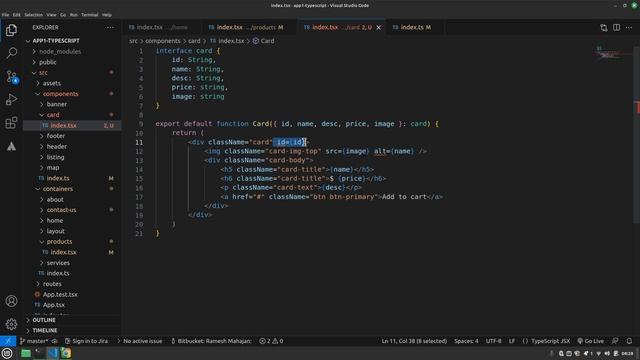The height and width of the screenshot is (360, 640).
Task: Open the Selection menu
Action: (33, 15)
